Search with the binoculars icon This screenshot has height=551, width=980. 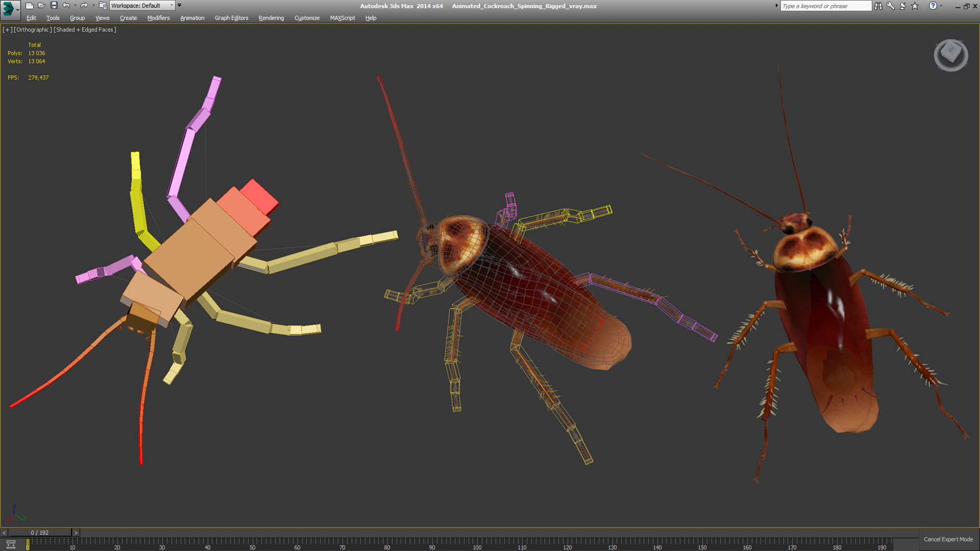(x=878, y=6)
